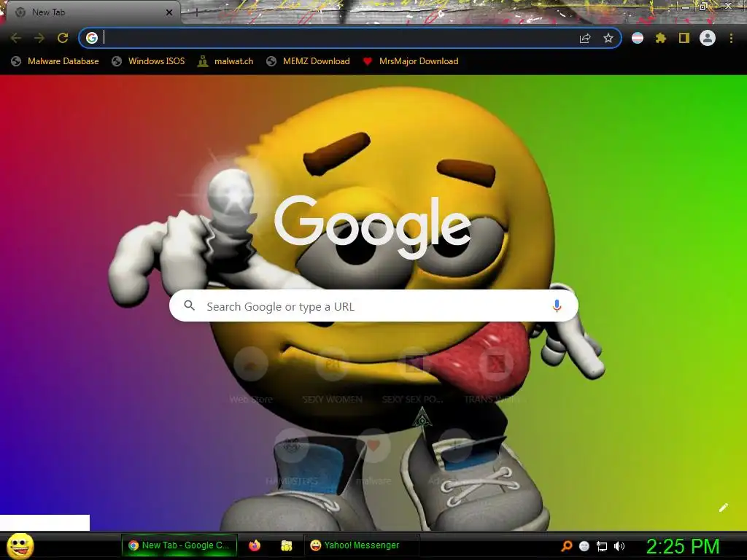Customize this page with the pencil icon
The height and width of the screenshot is (560, 747).
(x=723, y=507)
